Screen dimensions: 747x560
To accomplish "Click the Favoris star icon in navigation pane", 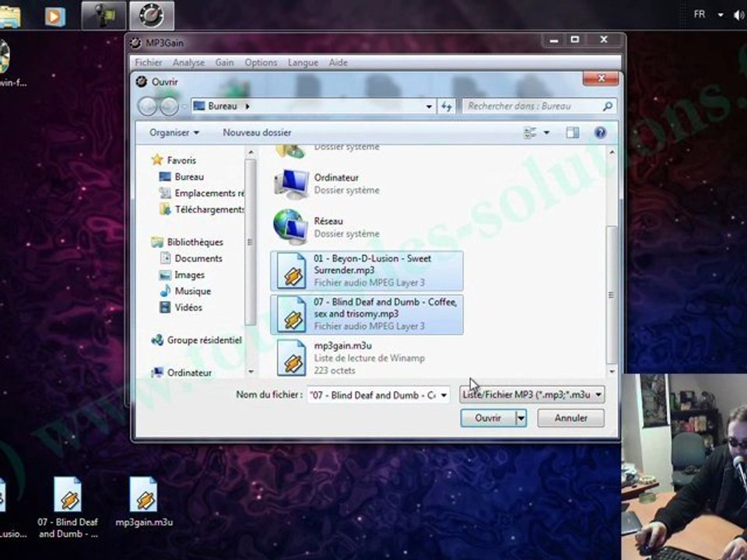I will (x=156, y=160).
